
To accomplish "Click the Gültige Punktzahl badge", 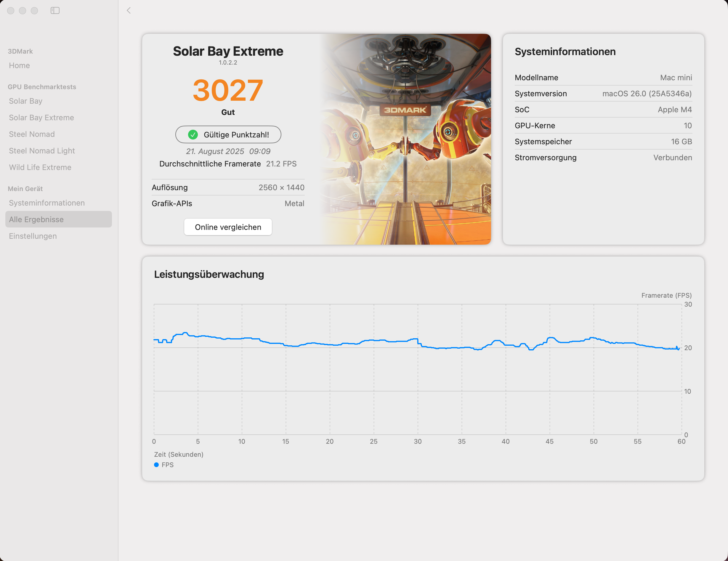I will (236, 135).
